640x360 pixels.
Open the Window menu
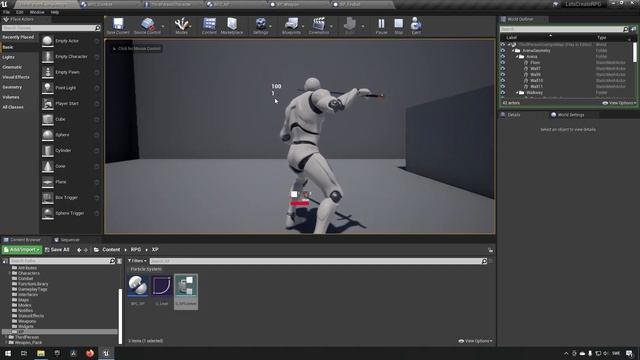[37, 12]
